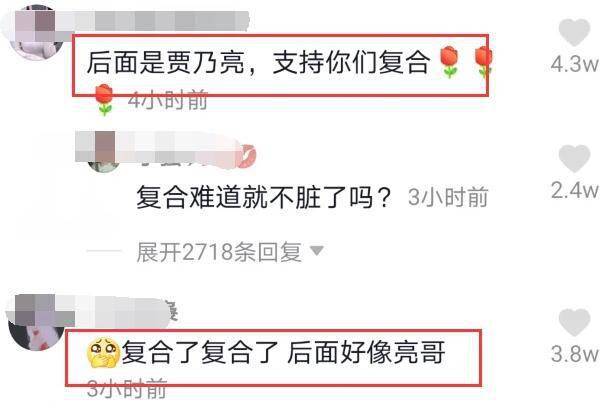This screenshot has width=614, height=409.
Task: Like the comment with 4.3w likes
Action: tap(574, 33)
